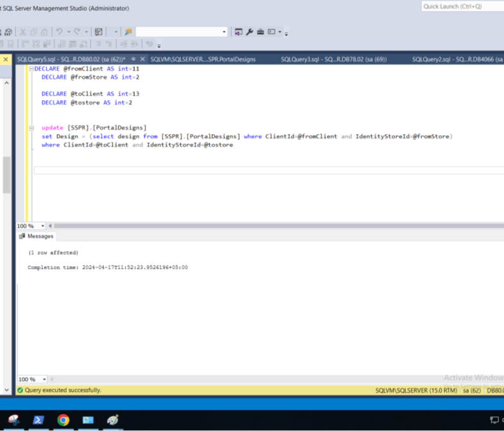Click the 'sa (62)' status bar entry
This screenshot has height=431, width=504.
click(472, 390)
